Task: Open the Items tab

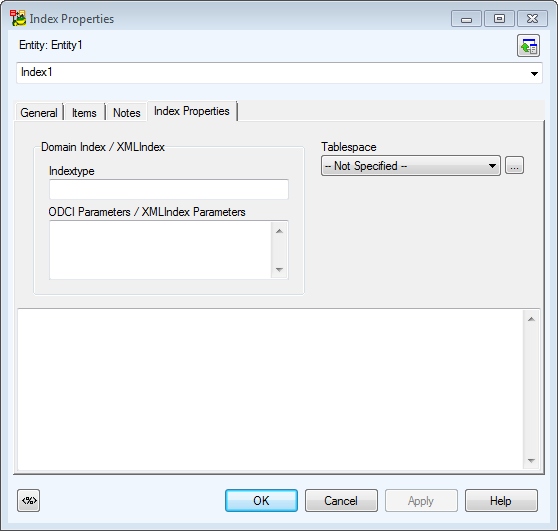Action: tap(84, 113)
